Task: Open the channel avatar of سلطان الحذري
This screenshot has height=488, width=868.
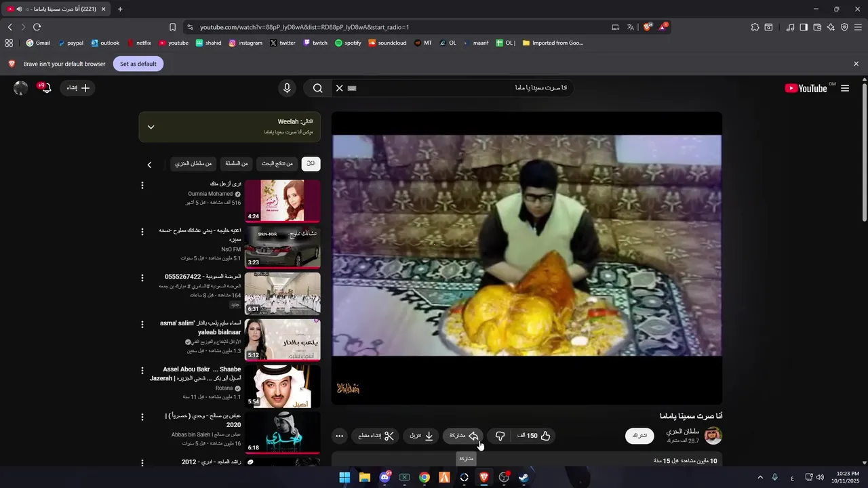Action: [713, 436]
